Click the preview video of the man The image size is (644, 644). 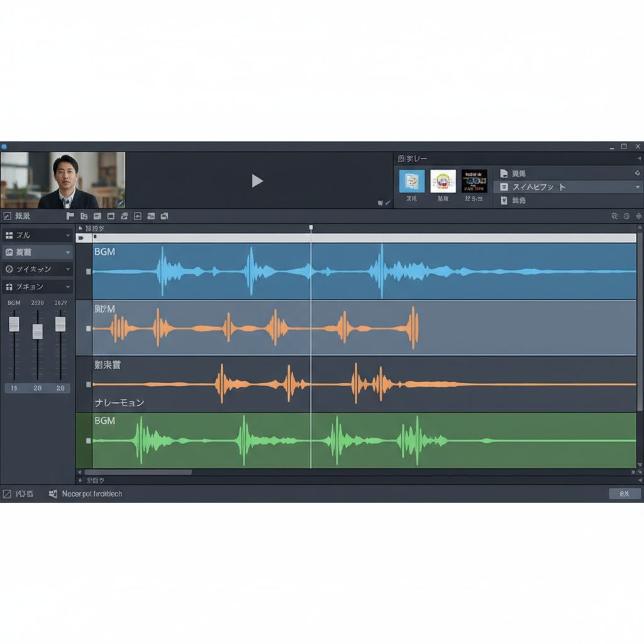(x=63, y=180)
